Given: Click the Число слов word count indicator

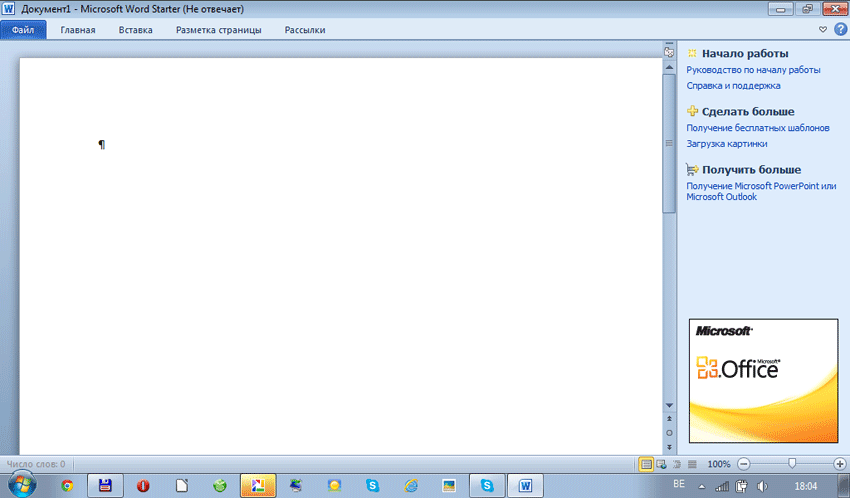Looking at the screenshot, I should point(36,464).
